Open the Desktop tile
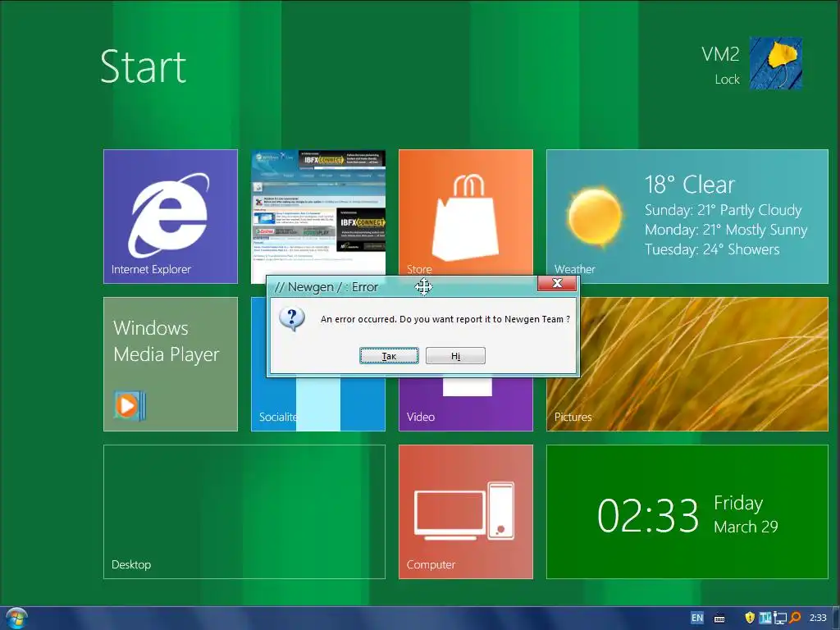This screenshot has height=630, width=840. pos(244,512)
